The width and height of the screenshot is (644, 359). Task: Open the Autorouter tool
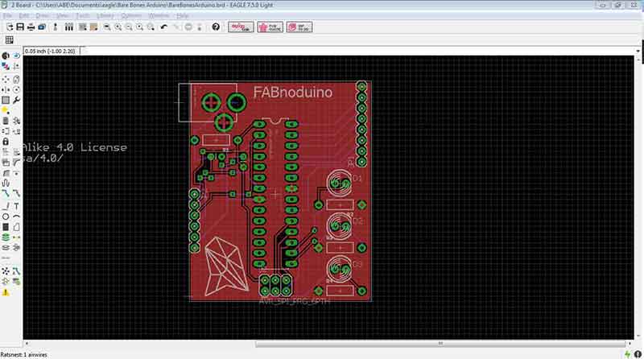(x=16, y=271)
